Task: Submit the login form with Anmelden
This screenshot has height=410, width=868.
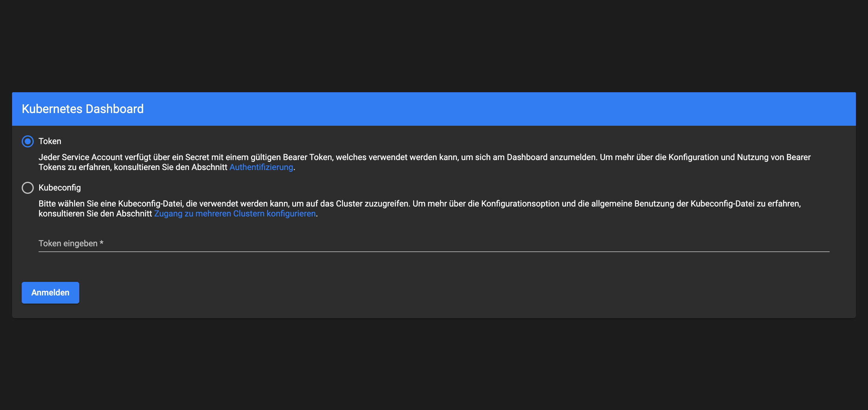Action: tap(50, 292)
